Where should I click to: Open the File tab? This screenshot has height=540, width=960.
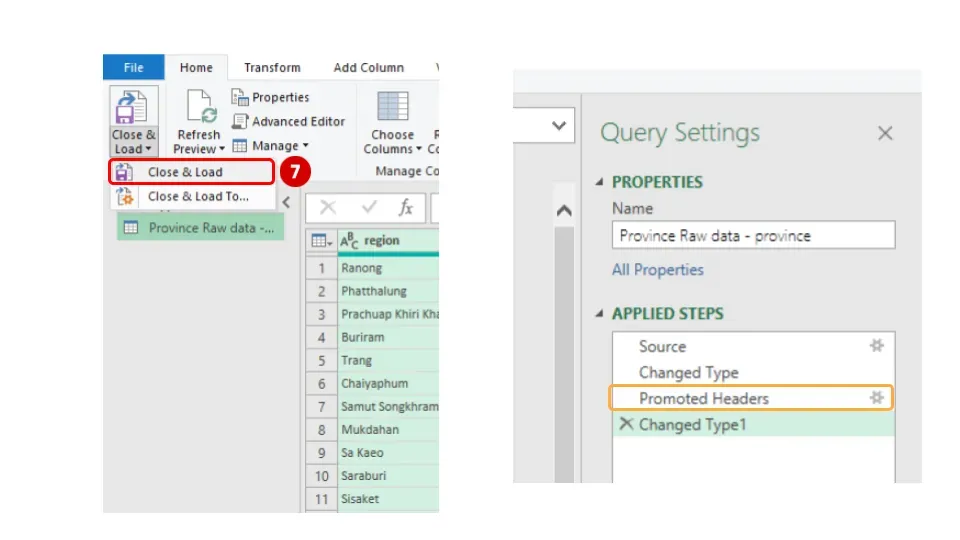(x=133, y=67)
